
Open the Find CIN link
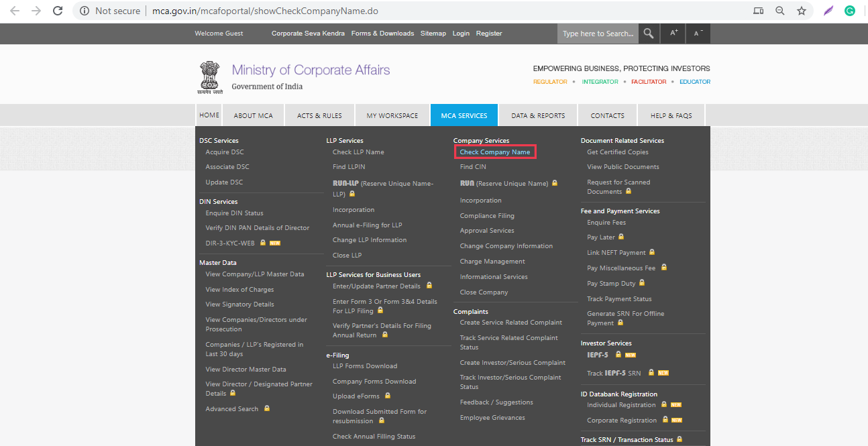pos(473,167)
